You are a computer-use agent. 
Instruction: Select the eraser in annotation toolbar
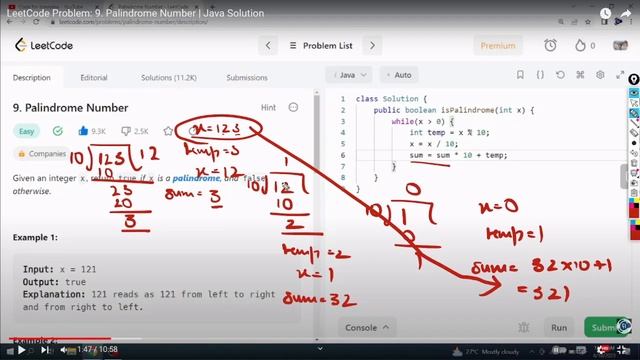pos(633,133)
